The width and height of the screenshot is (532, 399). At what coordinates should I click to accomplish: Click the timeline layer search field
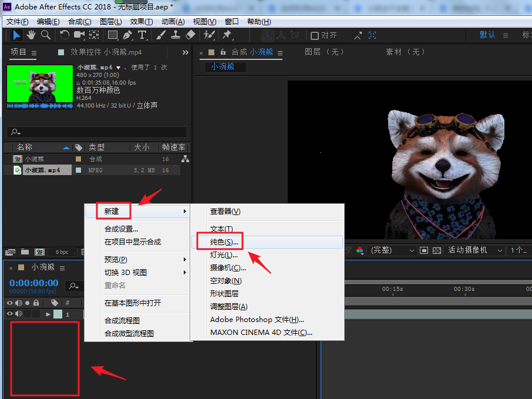pyautogui.click(x=74, y=286)
